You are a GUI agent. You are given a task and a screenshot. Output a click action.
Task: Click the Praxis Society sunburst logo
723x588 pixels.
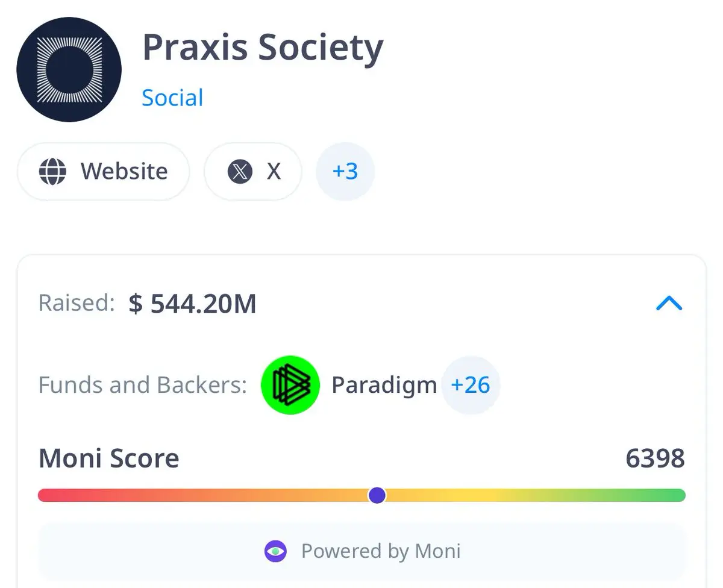click(x=69, y=70)
